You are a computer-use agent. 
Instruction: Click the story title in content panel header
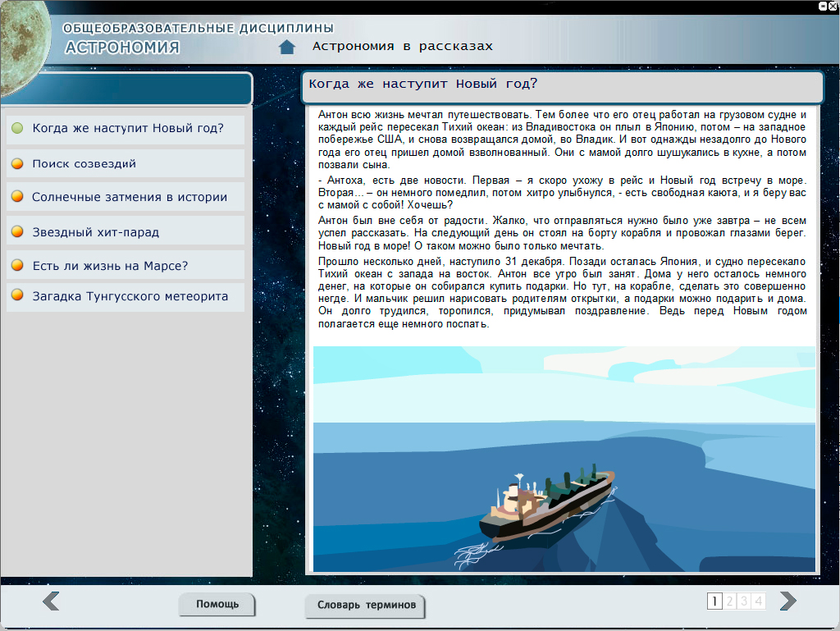[x=422, y=84]
